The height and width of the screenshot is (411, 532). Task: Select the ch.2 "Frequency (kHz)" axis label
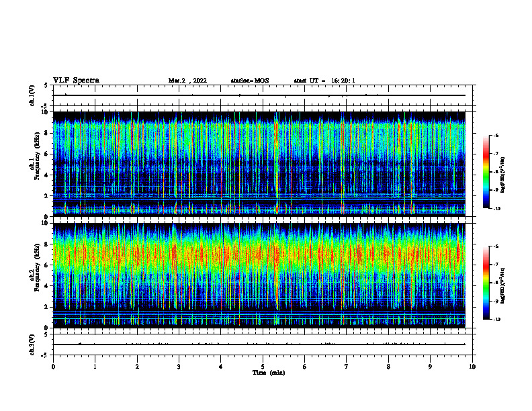click(37, 267)
